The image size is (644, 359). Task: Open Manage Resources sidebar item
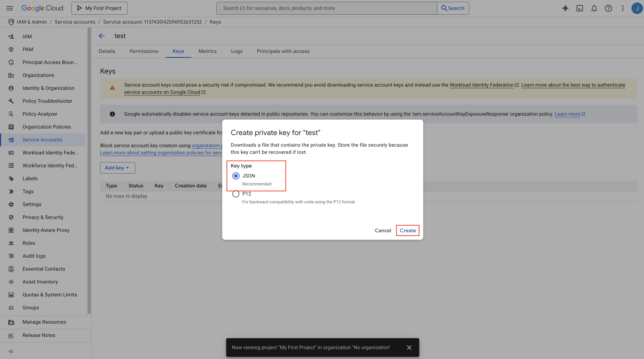click(x=46, y=322)
